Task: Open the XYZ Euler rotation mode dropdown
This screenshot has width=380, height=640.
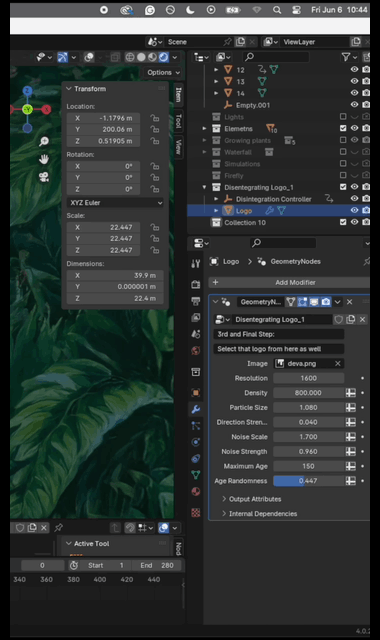Action: click(115, 202)
